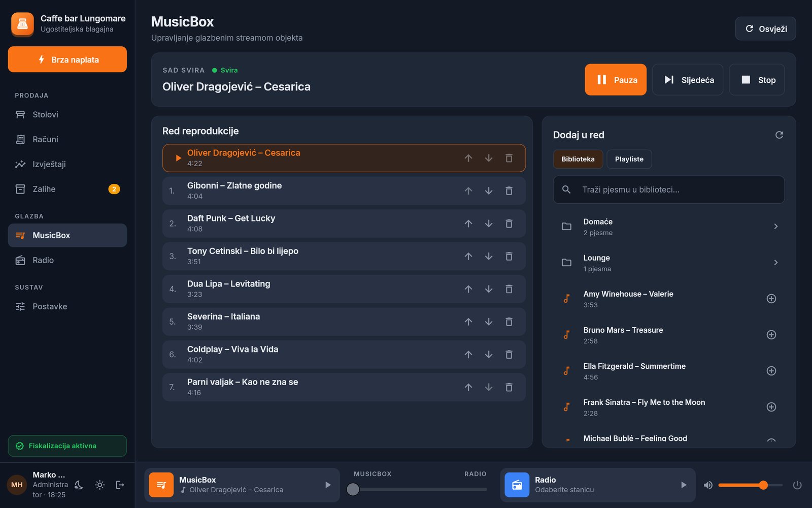Switch to dark mode moon icon

pos(79,485)
